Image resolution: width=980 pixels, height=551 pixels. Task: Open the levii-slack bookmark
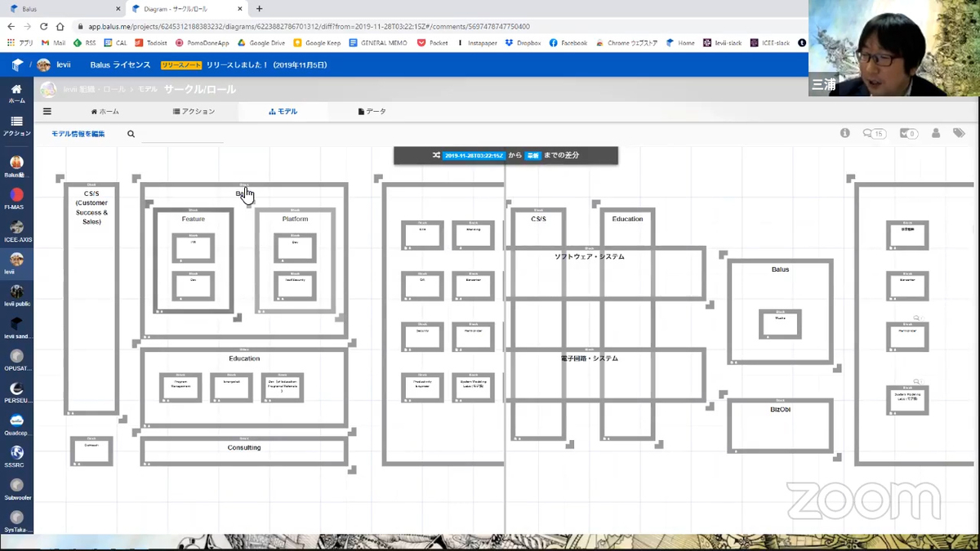point(722,42)
